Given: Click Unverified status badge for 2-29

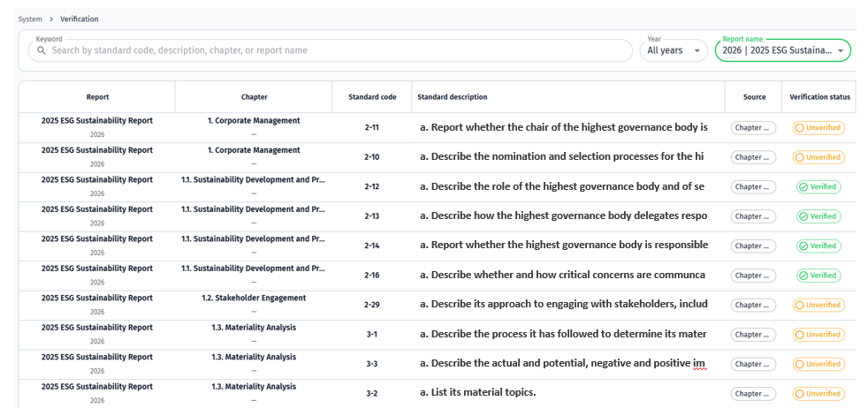Looking at the screenshot, I should click(819, 305).
